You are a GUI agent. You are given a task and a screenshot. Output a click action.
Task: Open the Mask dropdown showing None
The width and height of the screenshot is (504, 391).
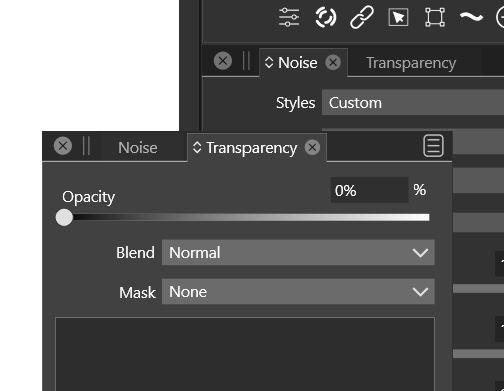(298, 292)
